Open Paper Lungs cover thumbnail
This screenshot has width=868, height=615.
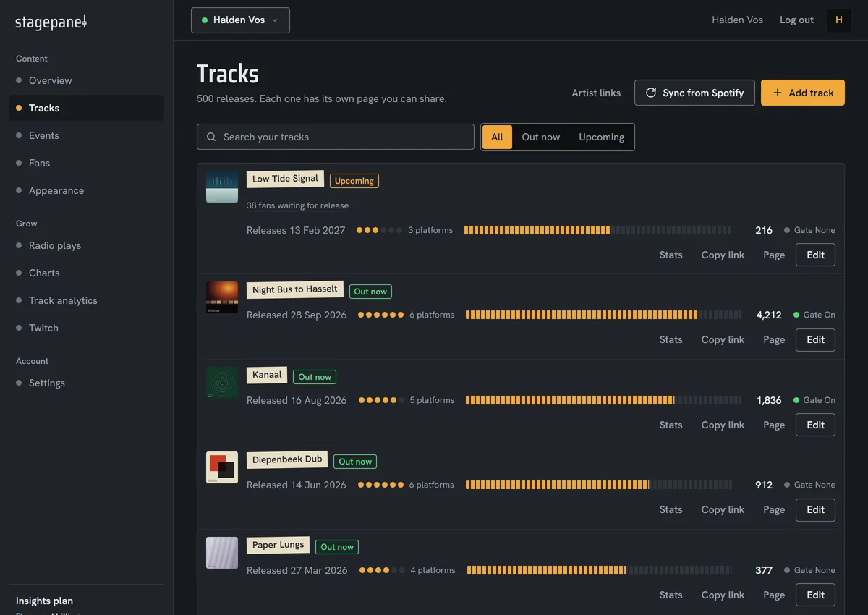coord(222,553)
